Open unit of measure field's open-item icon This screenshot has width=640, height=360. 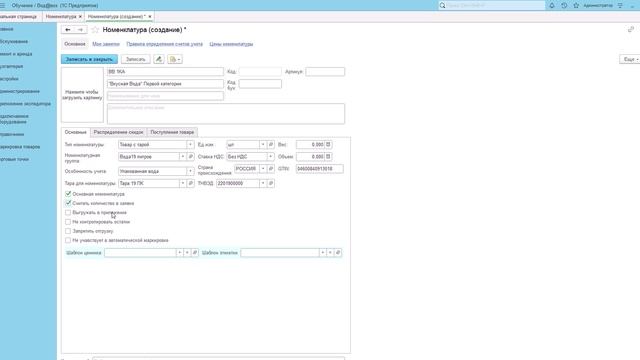[271, 144]
